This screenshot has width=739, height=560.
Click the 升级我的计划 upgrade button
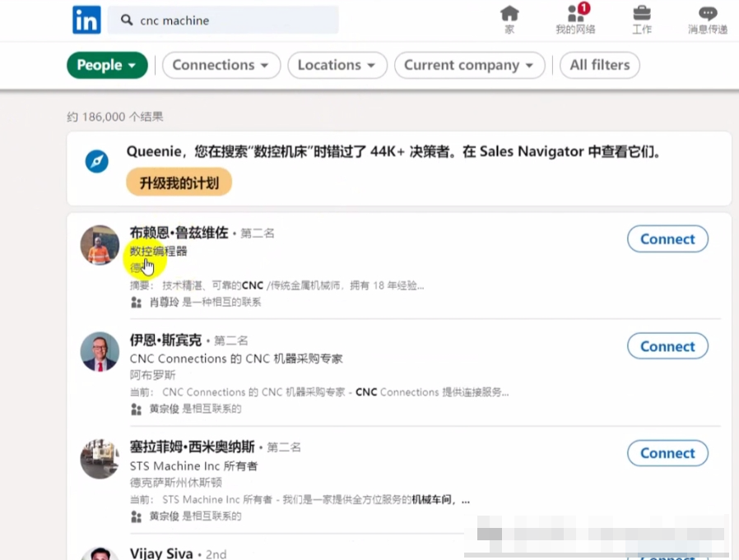(x=179, y=183)
